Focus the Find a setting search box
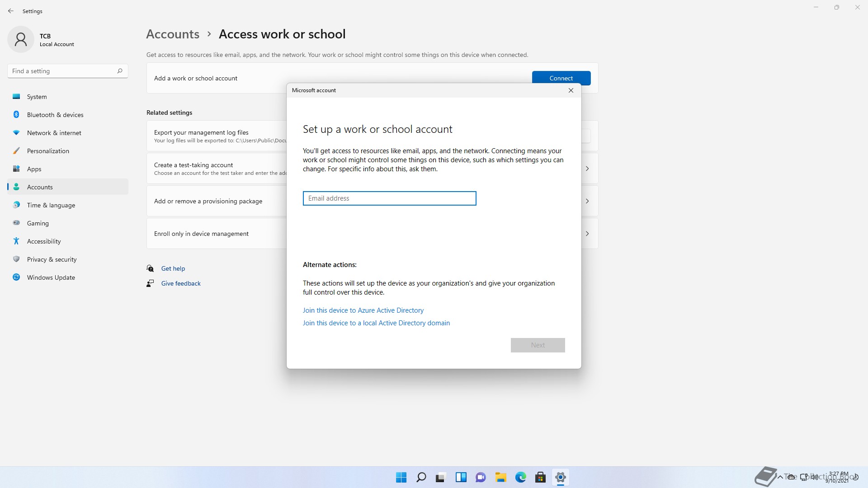The image size is (868, 488). click(x=68, y=71)
